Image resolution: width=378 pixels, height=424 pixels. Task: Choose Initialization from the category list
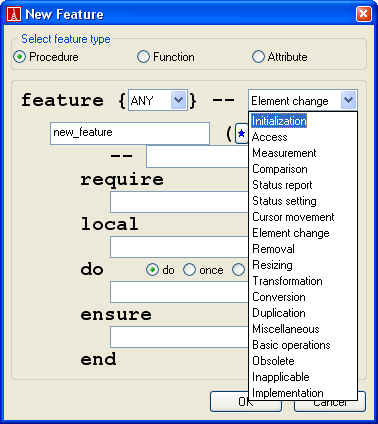pos(279,121)
